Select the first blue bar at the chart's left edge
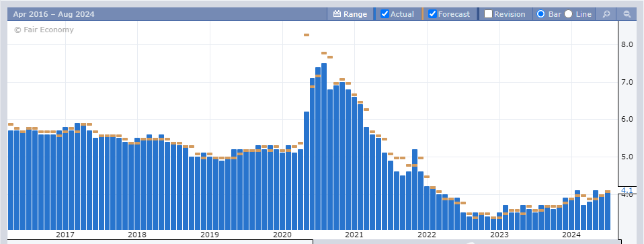Viewport: 644px width, 244px height. (x=11, y=180)
